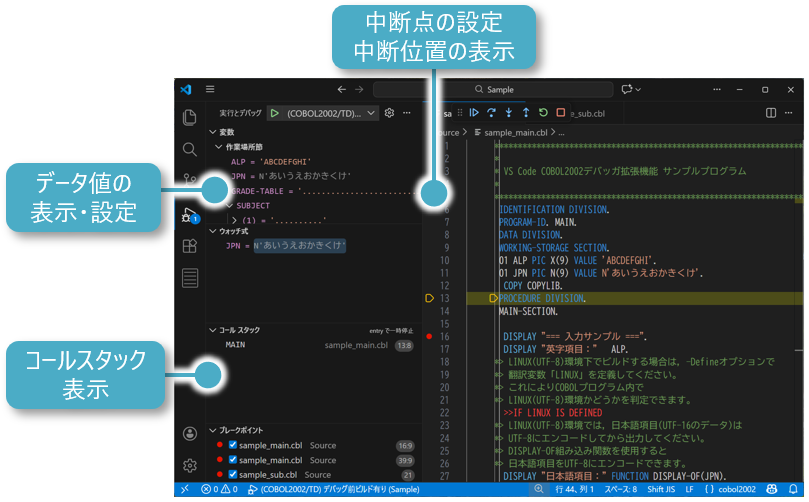Screen dimensions: 809x502
Task: Start debugging with green play button
Action: (x=275, y=113)
